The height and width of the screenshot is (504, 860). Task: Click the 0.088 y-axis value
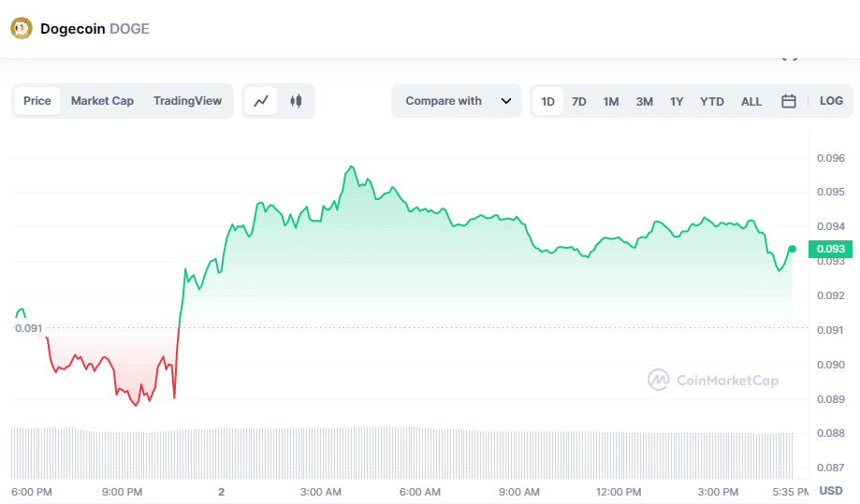click(830, 433)
